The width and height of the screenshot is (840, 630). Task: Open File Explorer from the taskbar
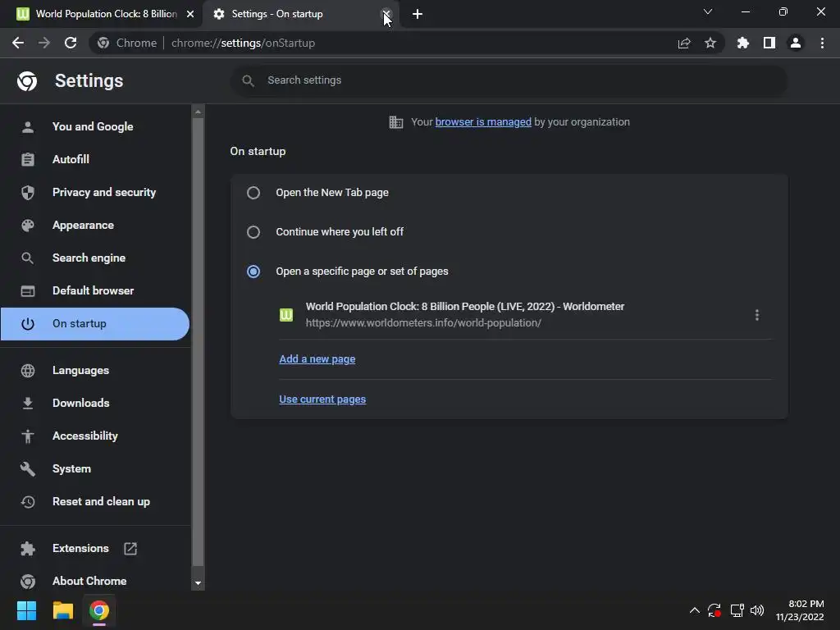click(62, 610)
